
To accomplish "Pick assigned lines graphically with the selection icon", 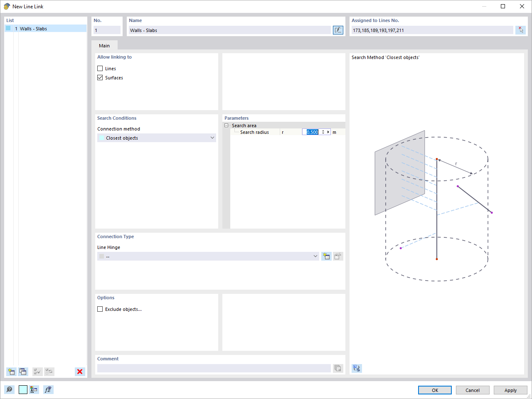I will coord(520,30).
